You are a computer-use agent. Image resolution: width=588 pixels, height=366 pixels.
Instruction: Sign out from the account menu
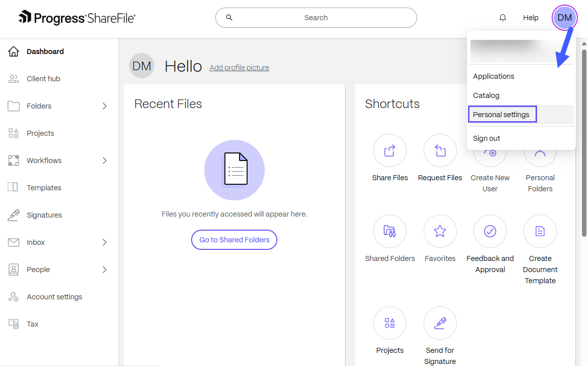(486, 138)
